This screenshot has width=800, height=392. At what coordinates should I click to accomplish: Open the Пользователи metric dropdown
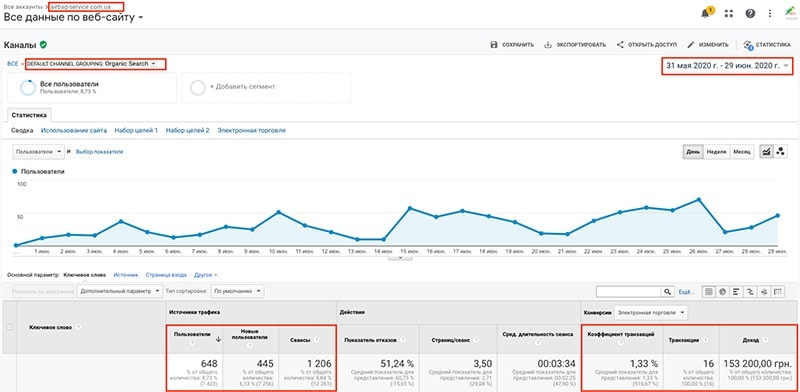click(x=39, y=152)
